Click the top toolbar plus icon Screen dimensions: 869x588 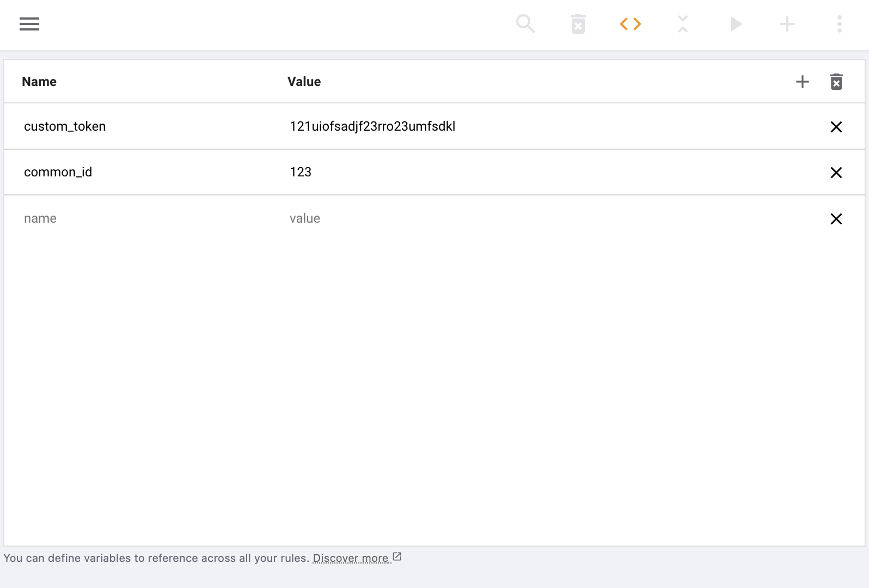click(787, 24)
